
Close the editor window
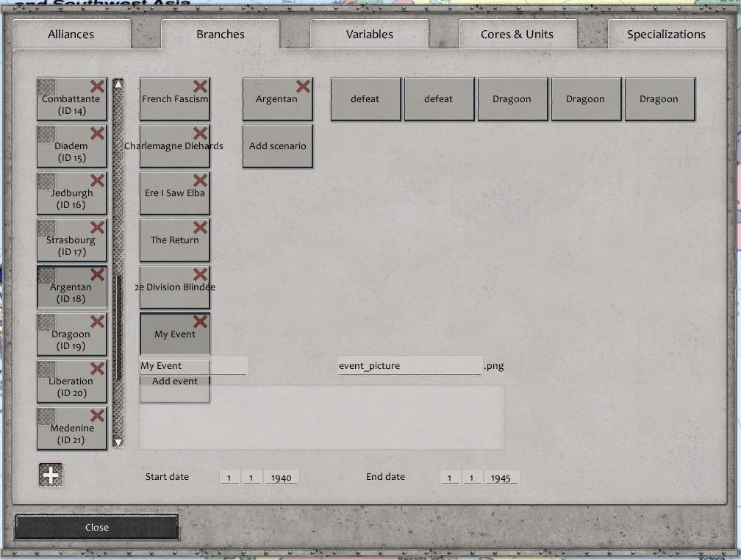pos(96,527)
